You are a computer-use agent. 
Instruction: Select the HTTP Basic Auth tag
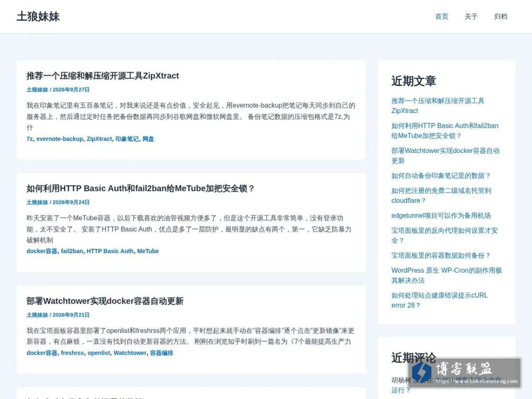coord(110,251)
